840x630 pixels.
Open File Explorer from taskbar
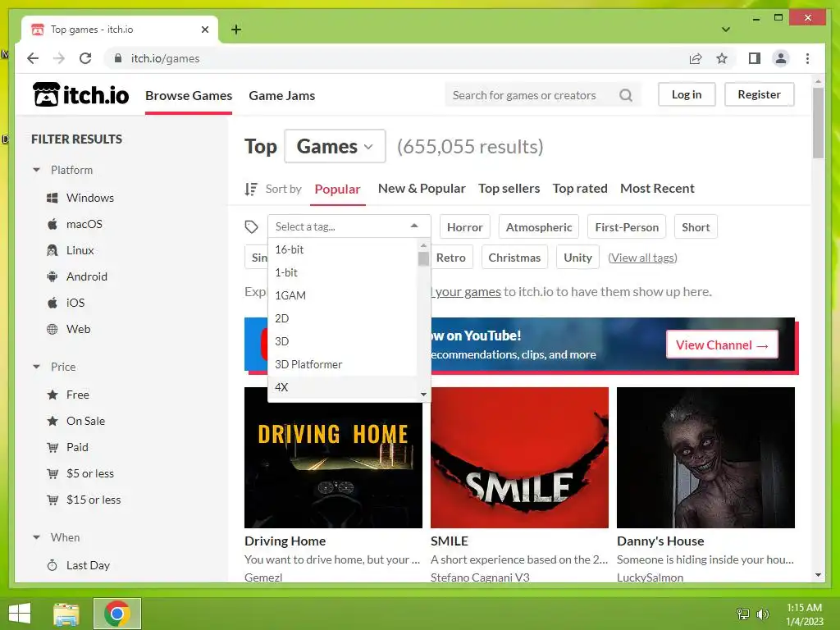point(66,614)
